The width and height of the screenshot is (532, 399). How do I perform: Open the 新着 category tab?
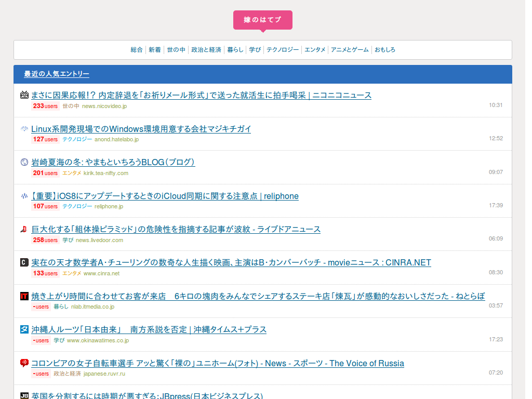[x=155, y=50]
